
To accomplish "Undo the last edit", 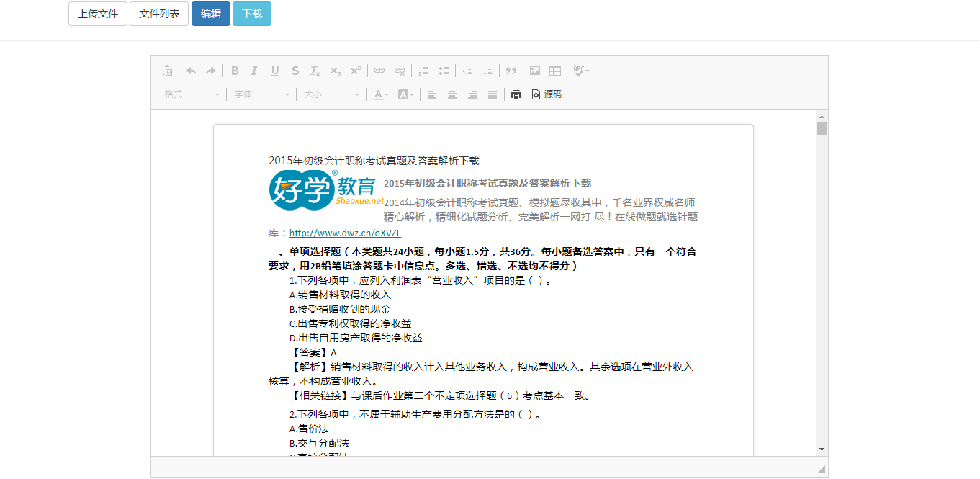I will pos(191,71).
